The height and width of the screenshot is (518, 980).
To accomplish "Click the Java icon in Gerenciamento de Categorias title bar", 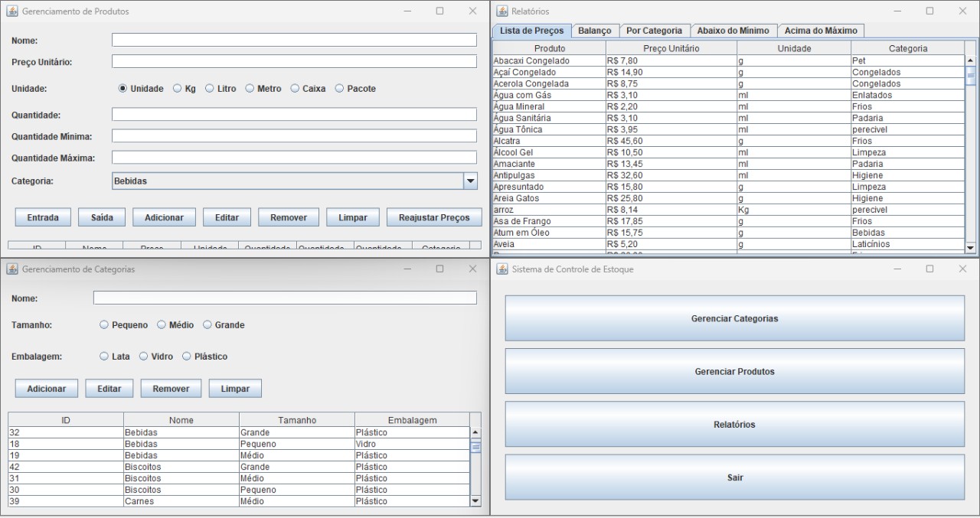I will (x=12, y=269).
